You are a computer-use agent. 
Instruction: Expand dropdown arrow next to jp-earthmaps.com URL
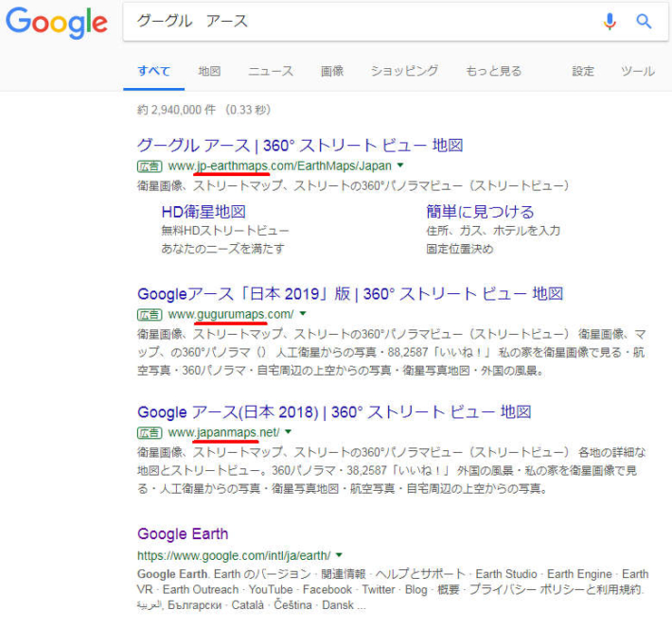point(400,165)
